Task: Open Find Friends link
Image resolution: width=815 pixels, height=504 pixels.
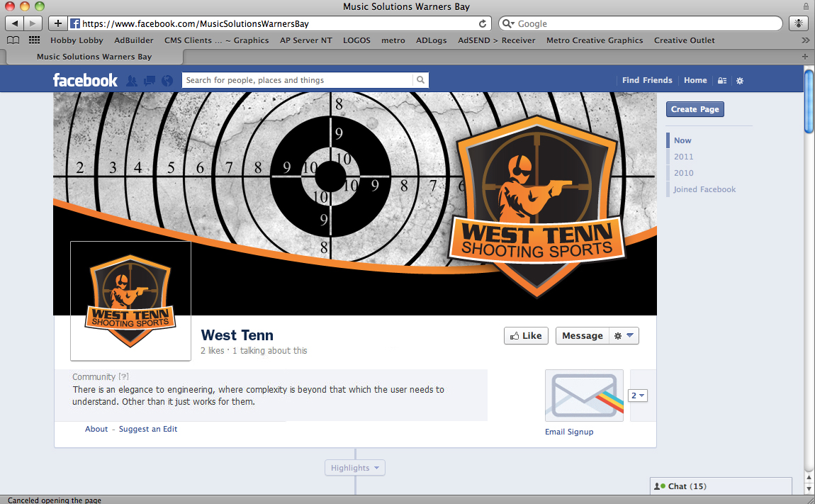Action: pyautogui.click(x=647, y=80)
